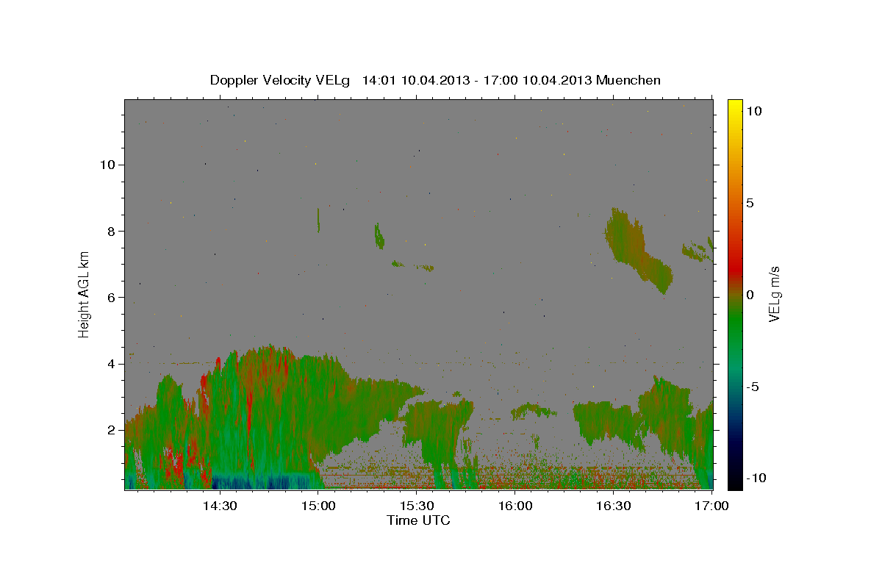
Task: Click the yellow top of the colorbar
Action: (x=735, y=107)
